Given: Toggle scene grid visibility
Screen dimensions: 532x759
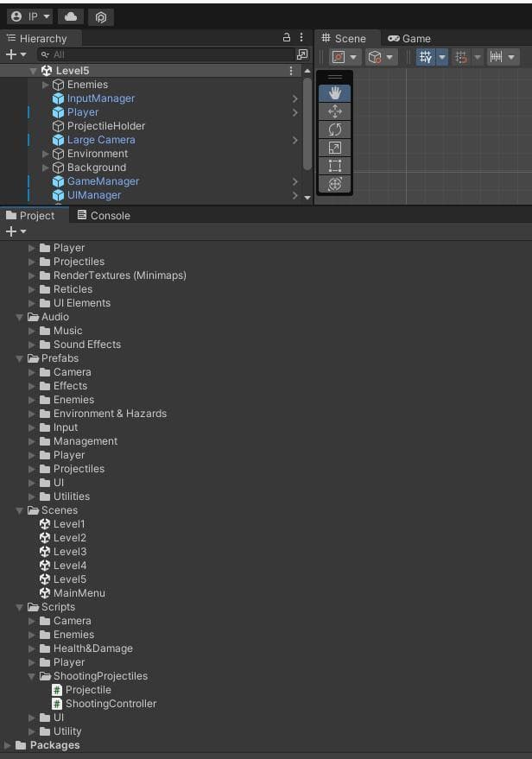Looking at the screenshot, I should pos(426,57).
